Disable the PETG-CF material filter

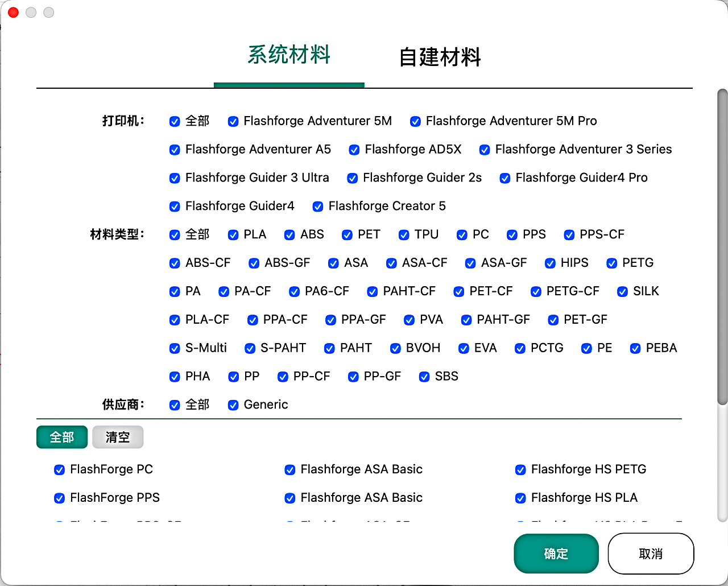(x=536, y=292)
